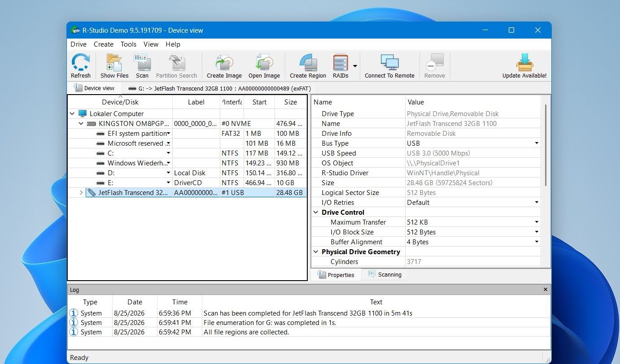Screen dimensions: 620x364
Task: Open the I/O Block Size dropdown
Action: tap(537, 232)
